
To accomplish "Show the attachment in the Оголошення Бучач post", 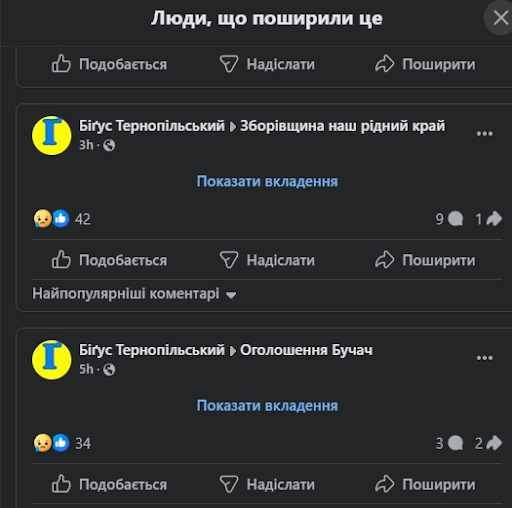I will pos(267,406).
